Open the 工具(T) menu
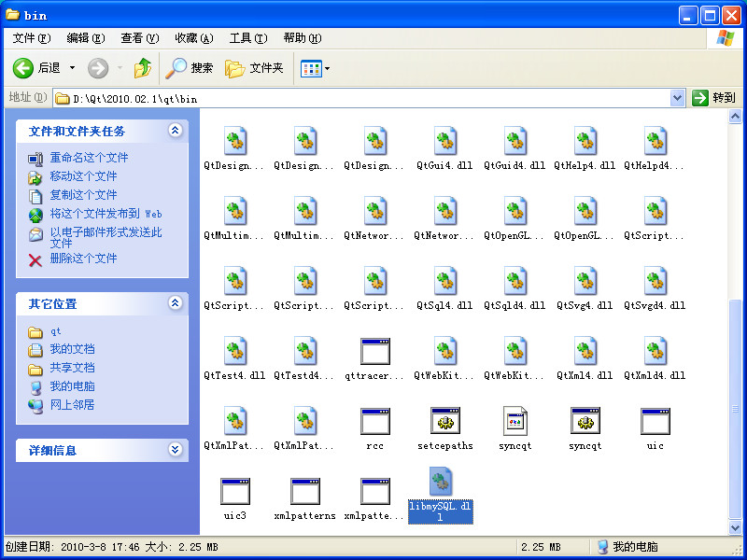 248,38
